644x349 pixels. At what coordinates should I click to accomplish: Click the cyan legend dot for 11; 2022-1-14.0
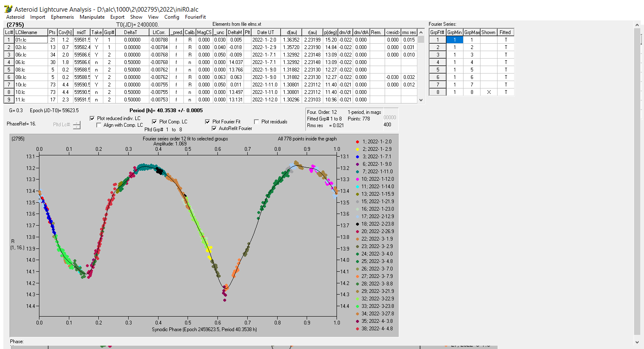pyautogui.click(x=357, y=187)
